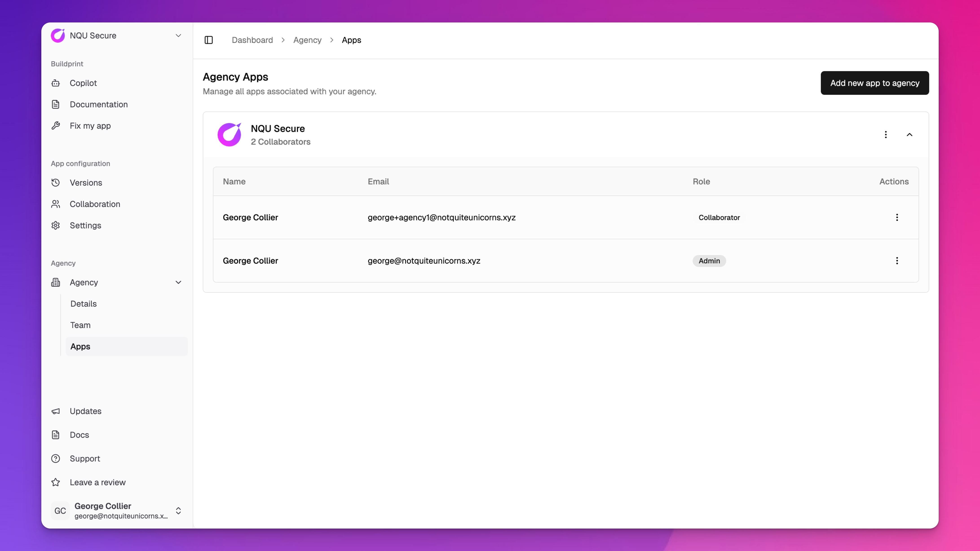Click the Apps breadcrumb item

351,40
